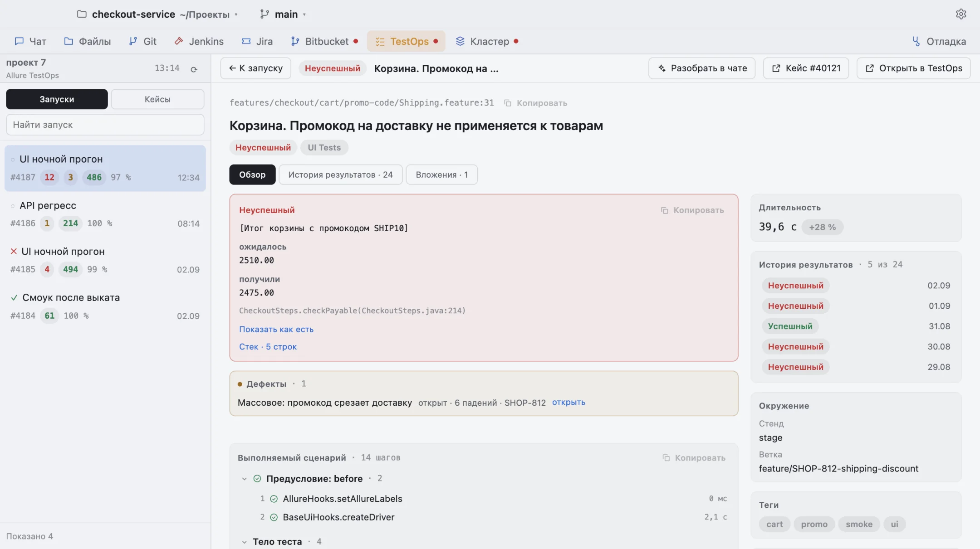980x549 pixels.
Task: Click the branch icon beside main
Action: (265, 14)
